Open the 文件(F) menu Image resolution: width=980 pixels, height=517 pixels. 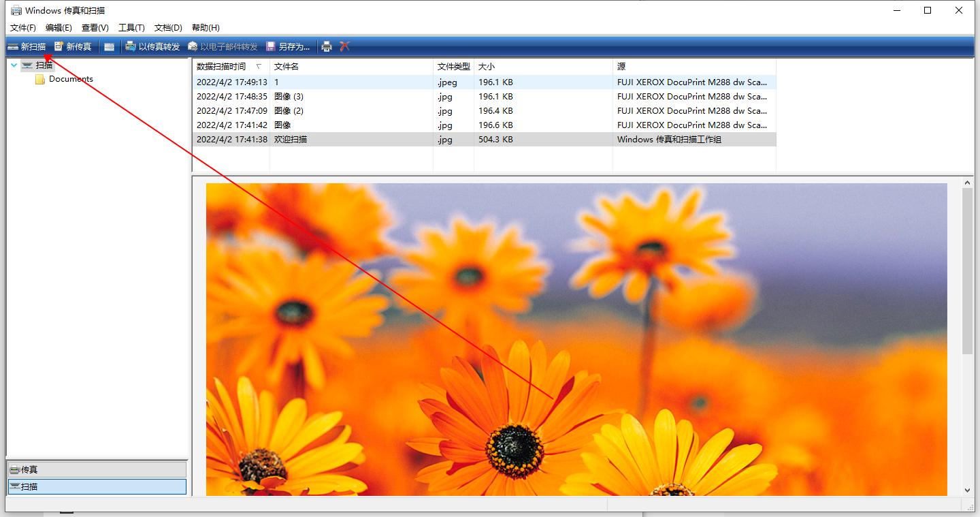pos(23,28)
